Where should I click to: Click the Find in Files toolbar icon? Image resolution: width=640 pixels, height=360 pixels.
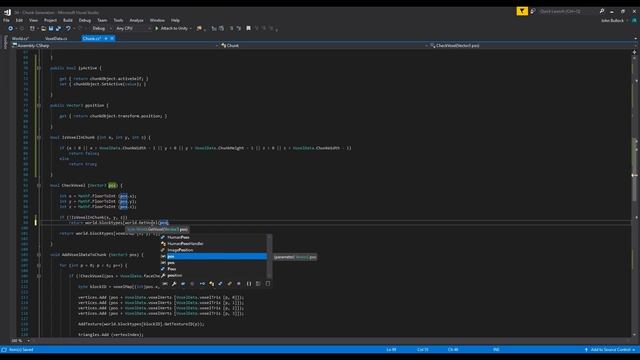(x=199, y=28)
